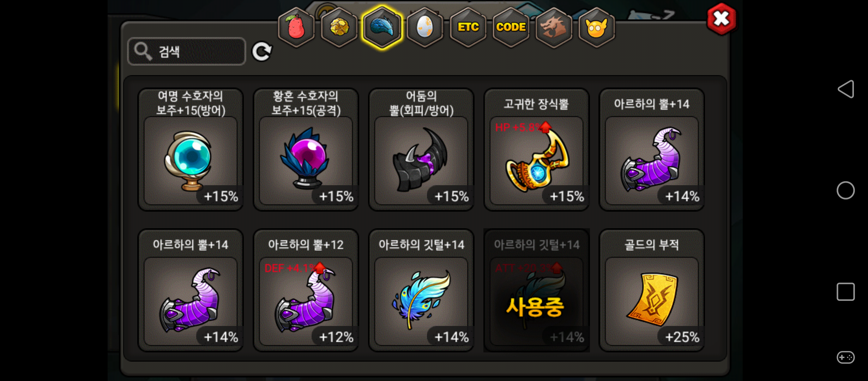Screen dimensions: 868x381
Task: Select the 아르하의 뿔+12 item
Action: (306, 290)
